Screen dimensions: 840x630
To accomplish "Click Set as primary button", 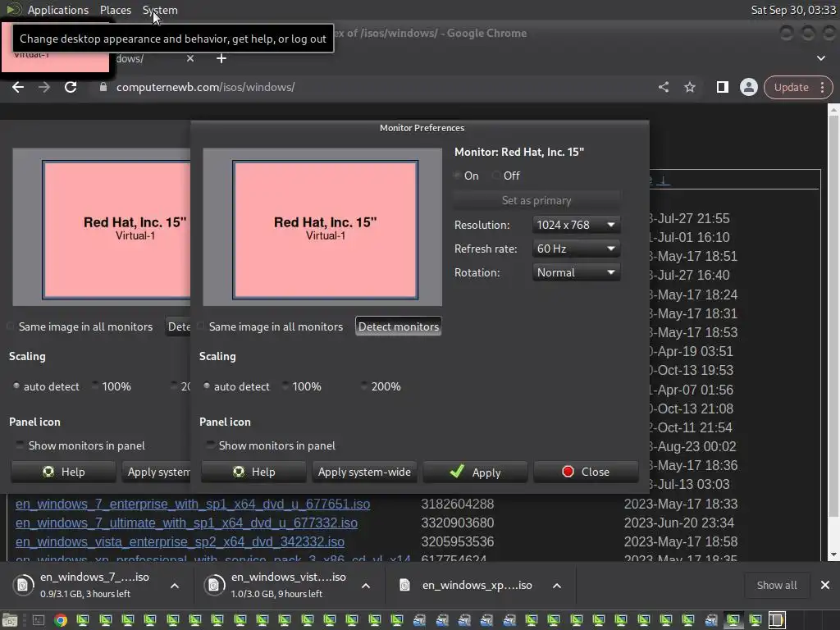I will (x=536, y=200).
